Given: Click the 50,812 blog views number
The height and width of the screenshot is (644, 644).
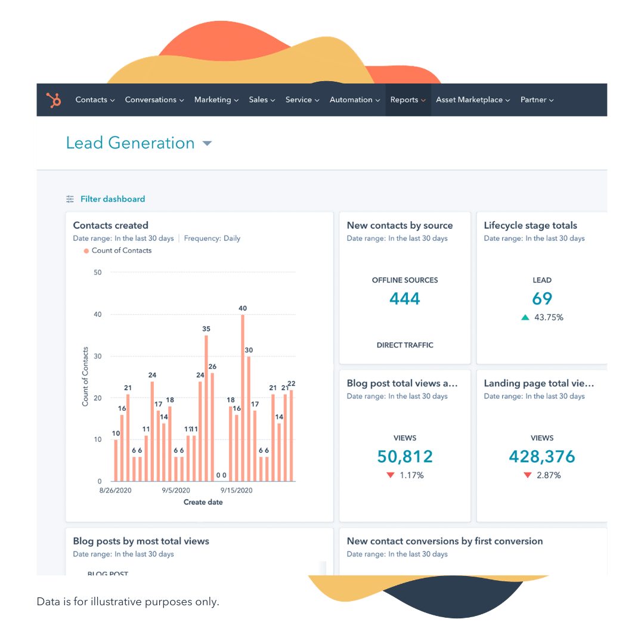Looking at the screenshot, I should (405, 457).
